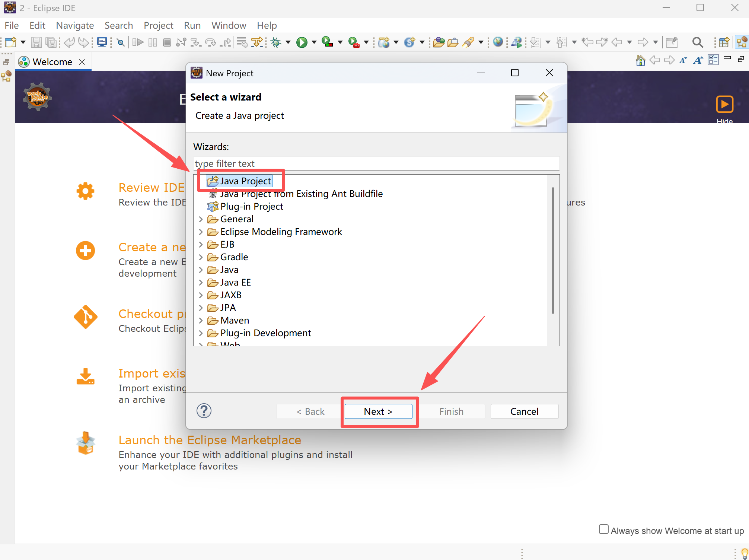Click the Debug bug icon
The image size is (749, 560).
(x=276, y=42)
